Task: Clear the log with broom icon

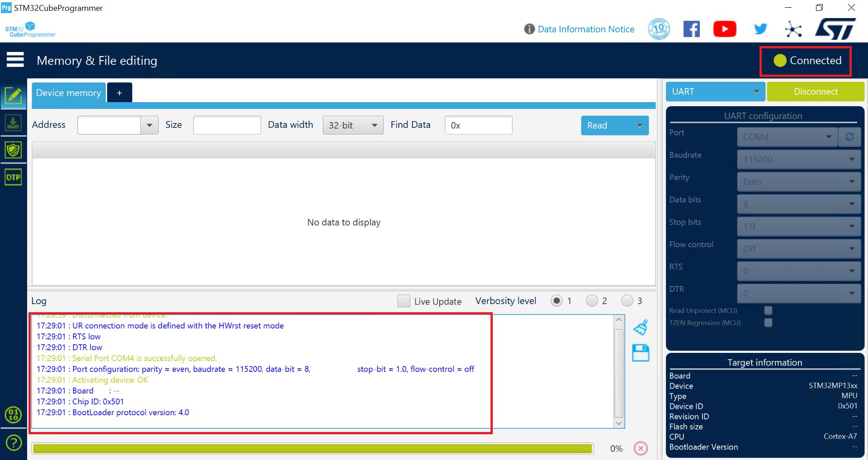Action: point(641,327)
